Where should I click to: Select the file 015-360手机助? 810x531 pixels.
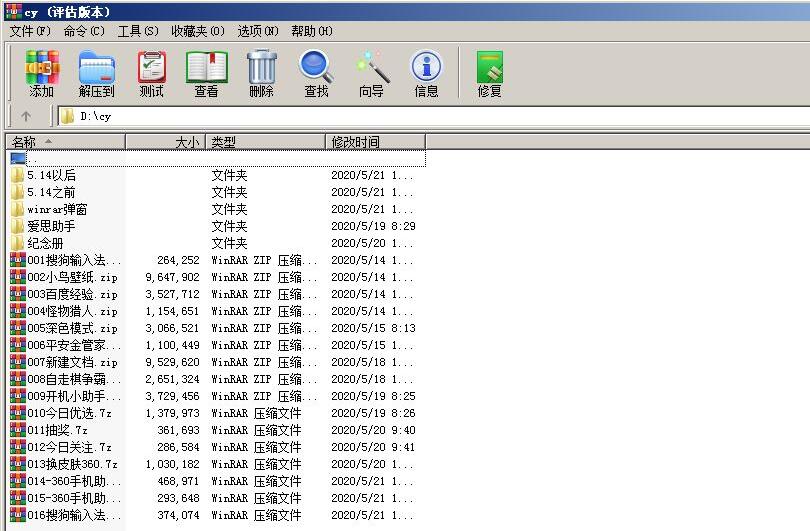tap(74, 498)
